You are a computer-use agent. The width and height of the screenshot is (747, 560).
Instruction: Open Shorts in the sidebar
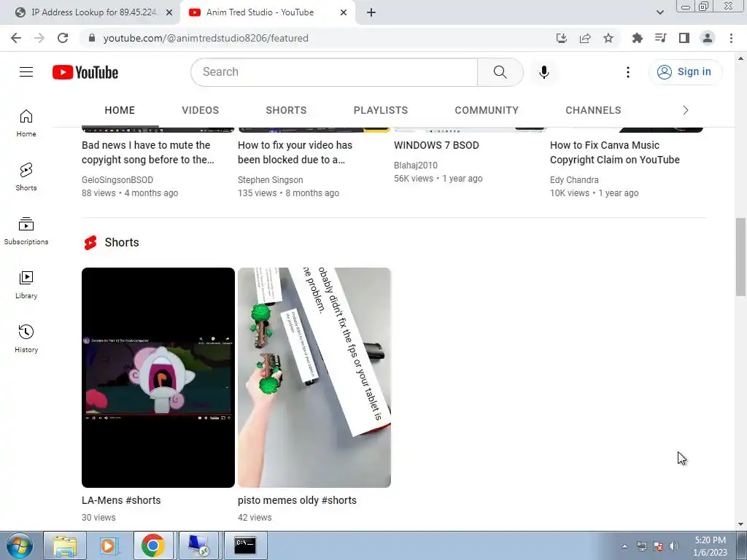coord(26,176)
